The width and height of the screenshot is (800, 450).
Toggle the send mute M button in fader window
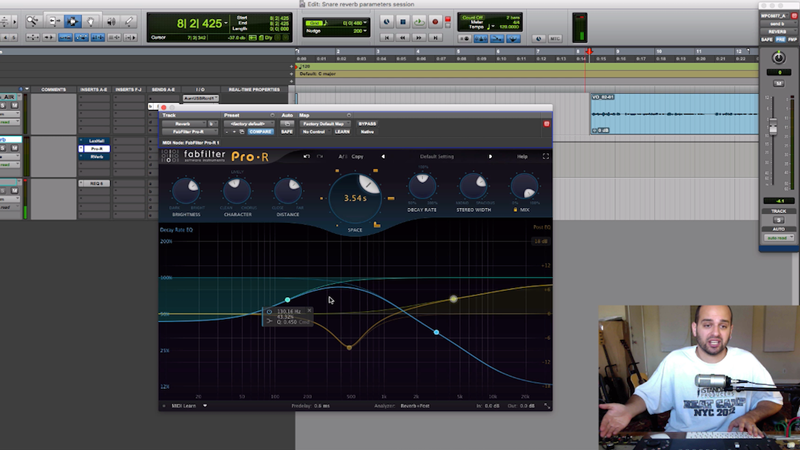pyautogui.click(x=779, y=83)
